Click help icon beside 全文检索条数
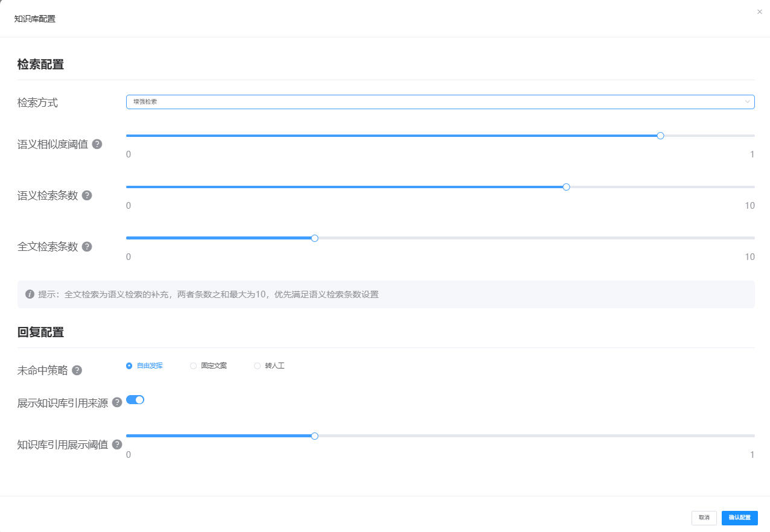 [87, 247]
